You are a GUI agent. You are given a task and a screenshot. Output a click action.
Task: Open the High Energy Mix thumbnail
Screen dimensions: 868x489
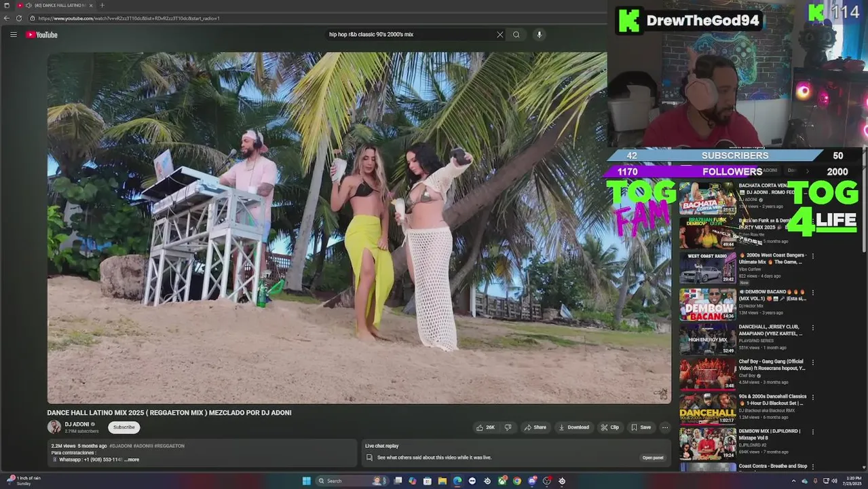coord(708,339)
